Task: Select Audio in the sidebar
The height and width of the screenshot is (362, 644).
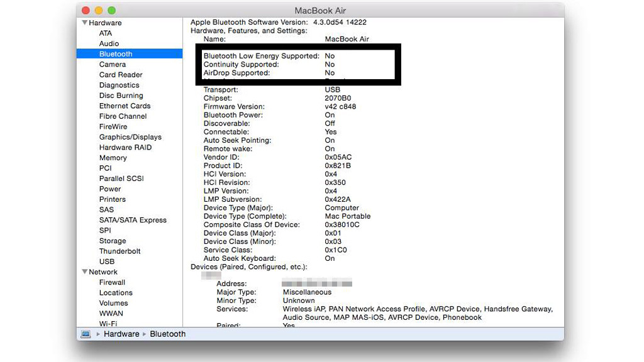Action: click(x=109, y=43)
